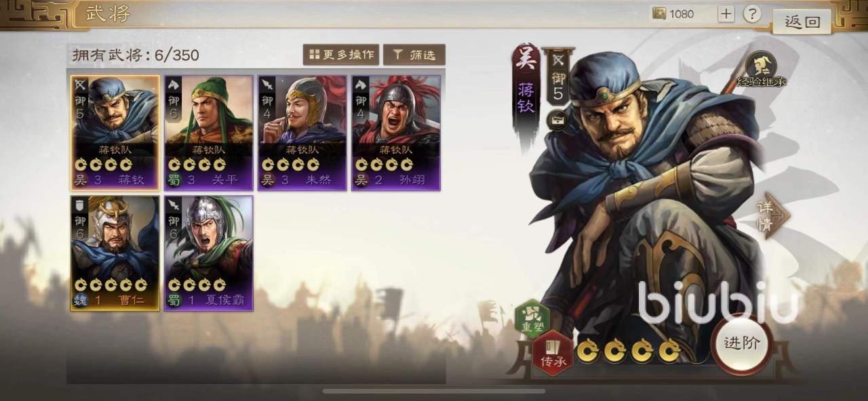This screenshot has height=401, width=868.
Task: Expand 详情 details arrow
Action: pyautogui.click(x=773, y=215)
